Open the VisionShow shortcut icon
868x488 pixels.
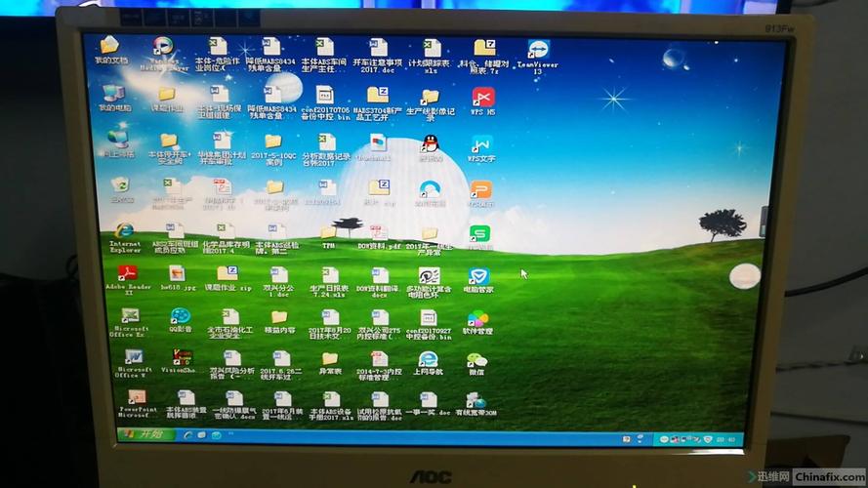pyautogui.click(x=182, y=357)
